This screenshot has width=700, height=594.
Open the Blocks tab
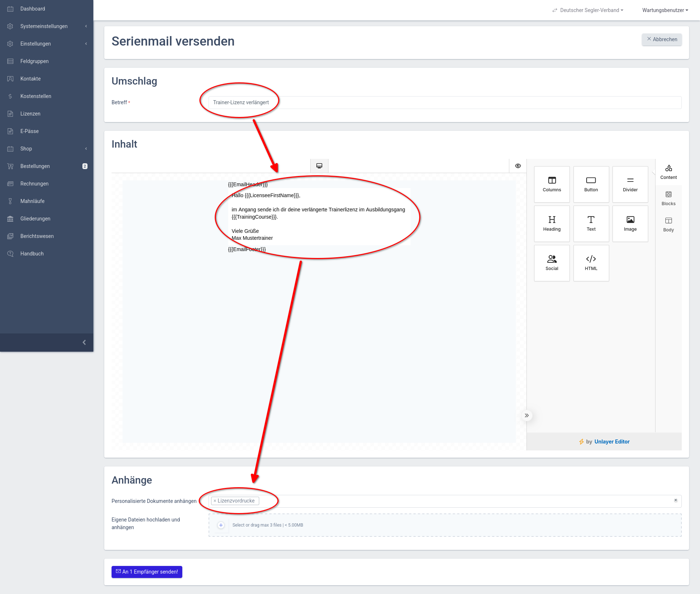pyautogui.click(x=668, y=198)
